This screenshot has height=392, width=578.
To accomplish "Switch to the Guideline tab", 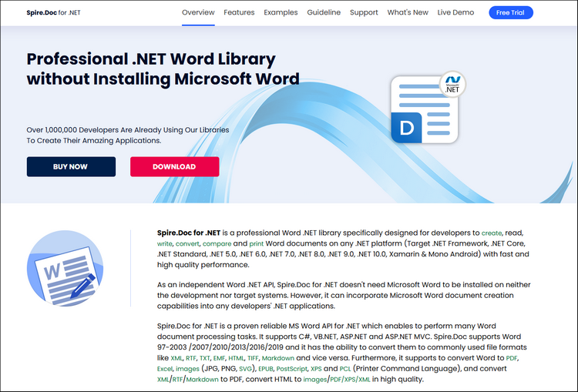I will coord(324,12).
